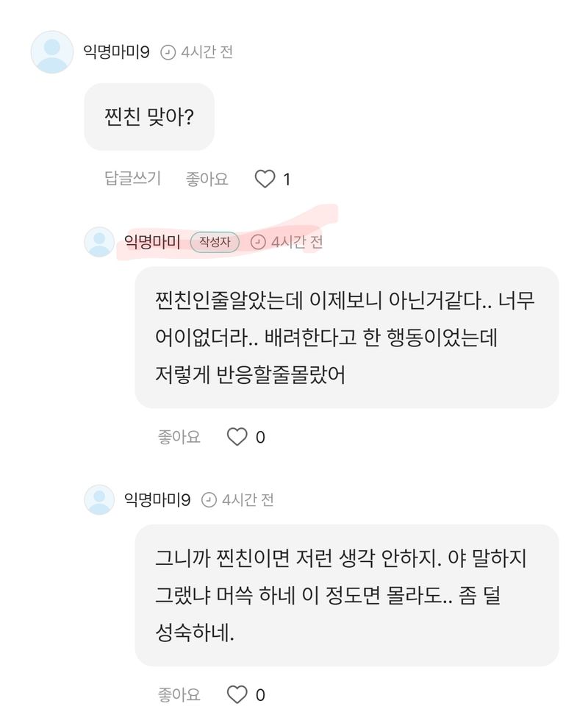The width and height of the screenshot is (588, 709).
Task: Select the "찐친 맞아?" comment bubble
Action: pyautogui.click(x=149, y=117)
